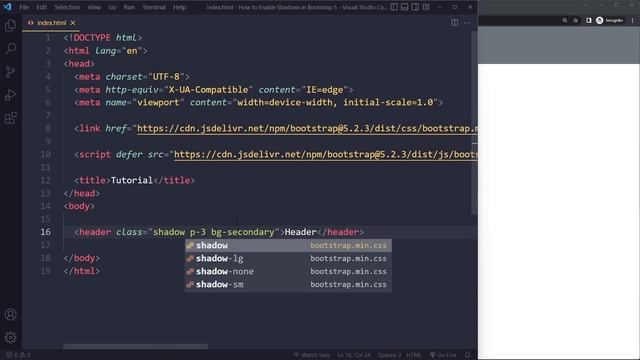Click the VS Code logo icon

7,7
